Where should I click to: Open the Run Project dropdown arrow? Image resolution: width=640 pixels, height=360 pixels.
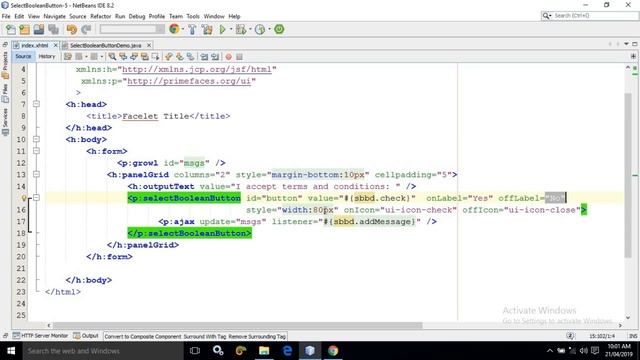tap(231, 29)
